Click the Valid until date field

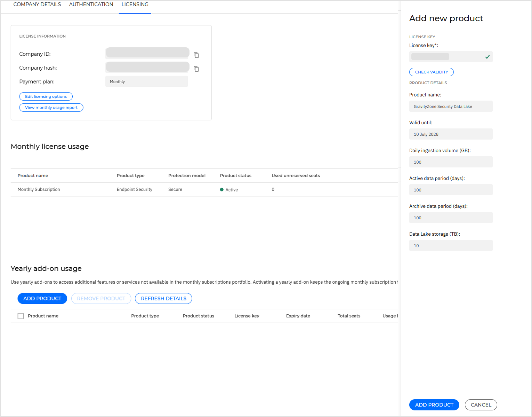451,134
